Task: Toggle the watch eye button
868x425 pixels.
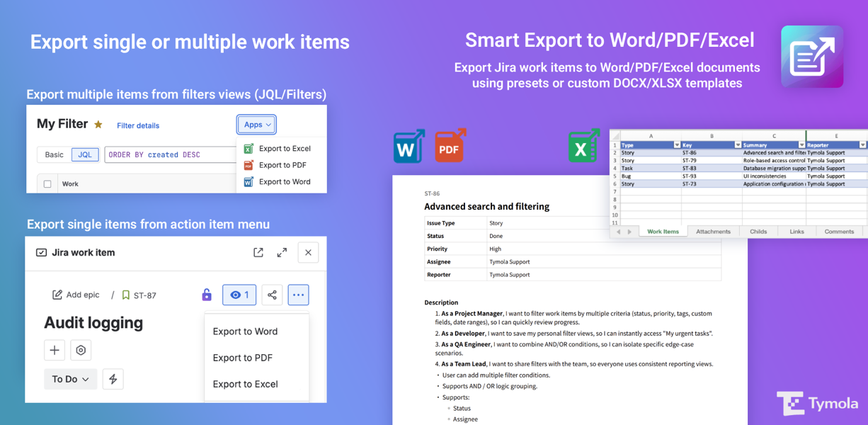Action: (x=239, y=295)
